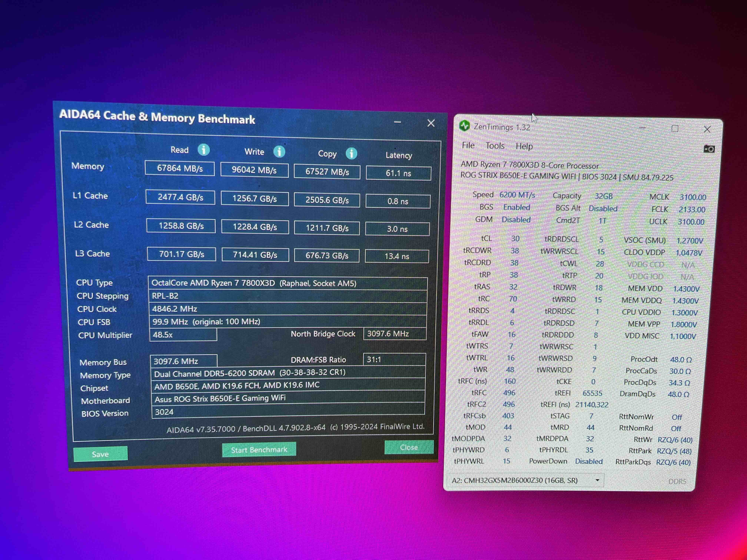Open the File menu in ZenTimings
The height and width of the screenshot is (560, 747).
pyautogui.click(x=468, y=146)
